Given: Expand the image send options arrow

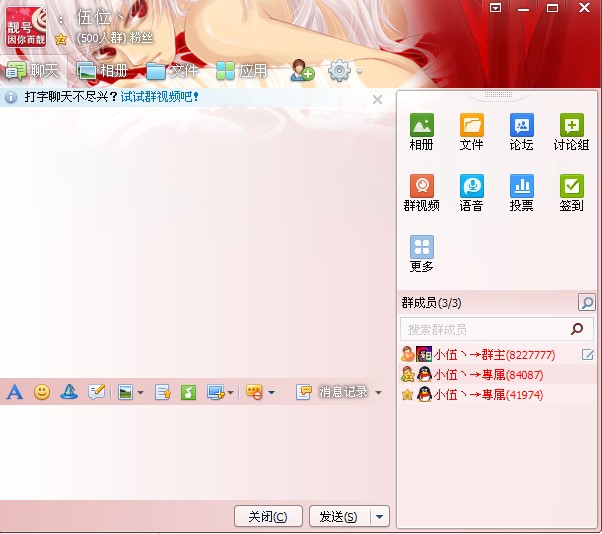Looking at the screenshot, I should point(140,393).
